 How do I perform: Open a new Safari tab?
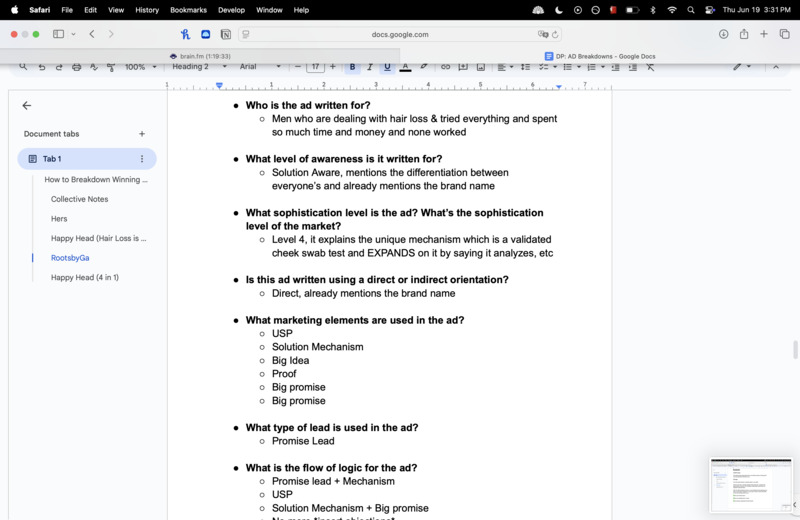pos(764,34)
